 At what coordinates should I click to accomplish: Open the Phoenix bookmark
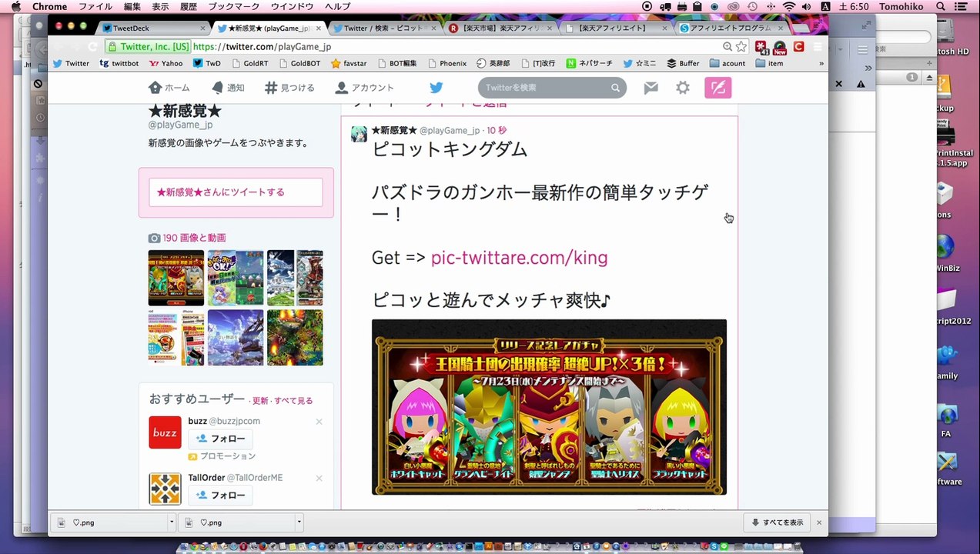coord(446,63)
